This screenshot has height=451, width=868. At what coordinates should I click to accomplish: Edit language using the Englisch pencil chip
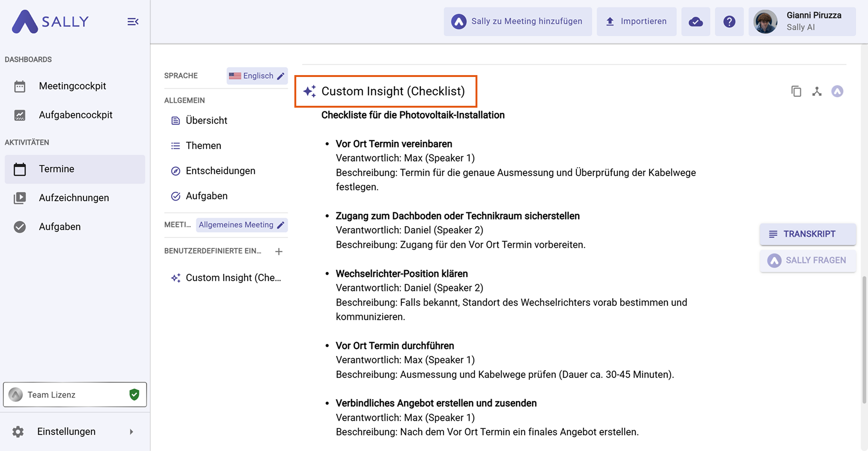(257, 76)
